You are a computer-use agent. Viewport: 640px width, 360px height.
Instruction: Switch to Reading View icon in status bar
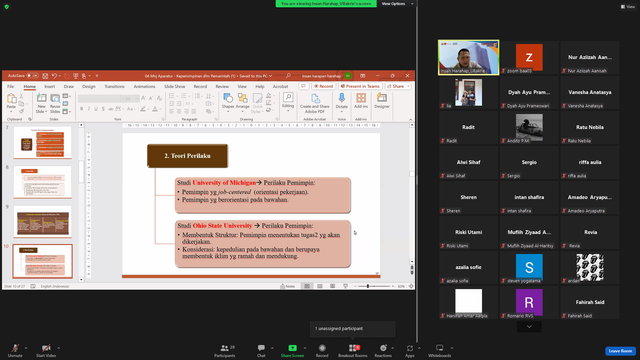tap(332, 286)
